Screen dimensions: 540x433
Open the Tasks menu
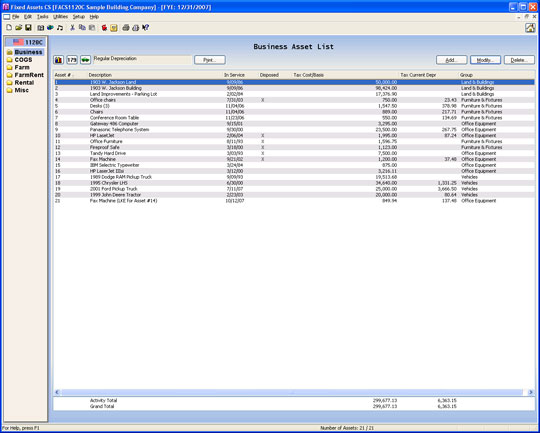pyautogui.click(x=43, y=17)
